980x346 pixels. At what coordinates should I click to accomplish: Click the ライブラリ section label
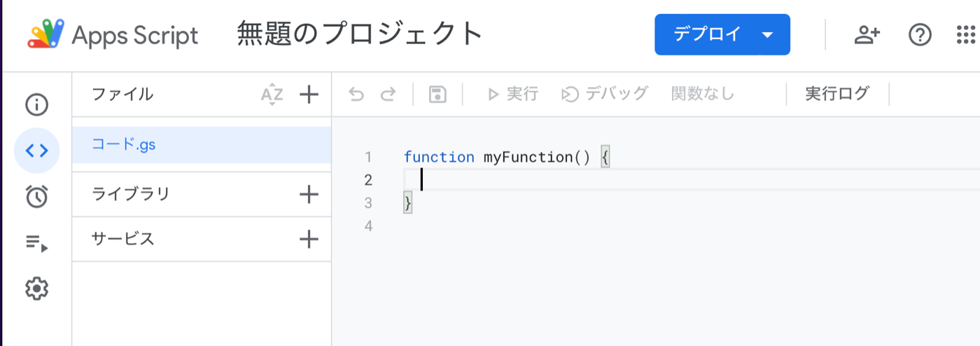point(131,194)
